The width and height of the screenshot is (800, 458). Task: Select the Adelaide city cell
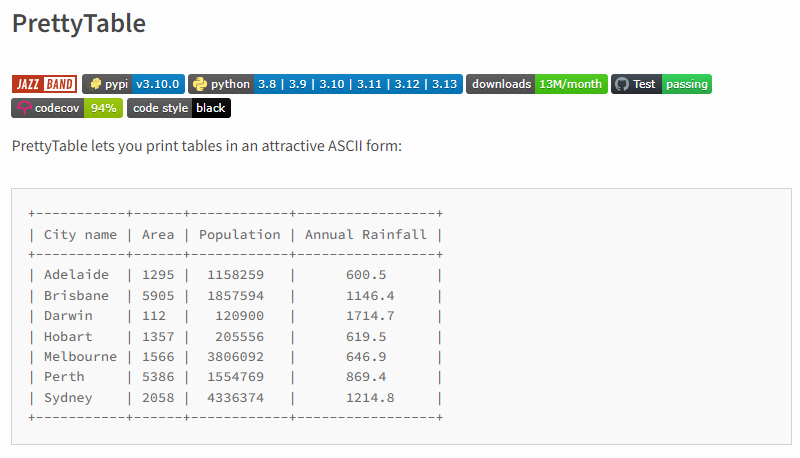coord(76,275)
